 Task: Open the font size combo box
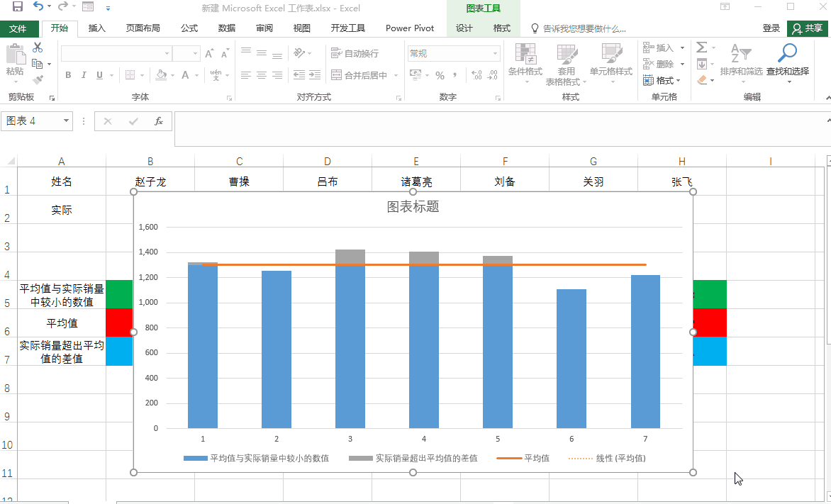[186, 54]
